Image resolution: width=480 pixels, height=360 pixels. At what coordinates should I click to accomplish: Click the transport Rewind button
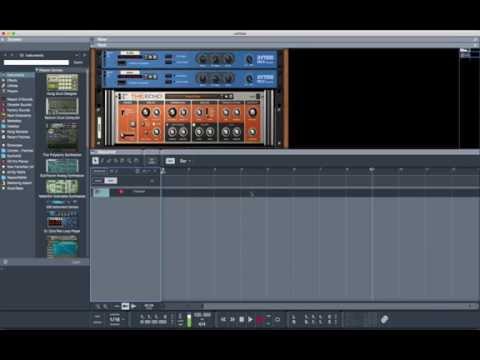(x=223, y=320)
